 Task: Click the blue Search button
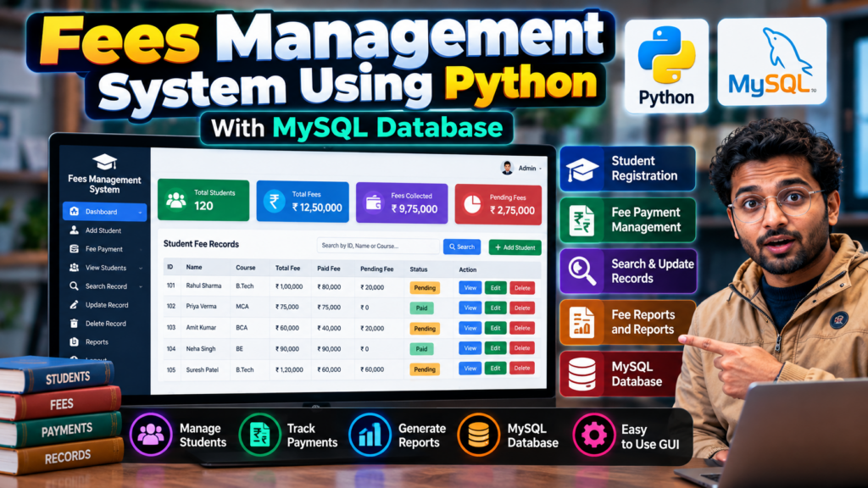click(462, 247)
